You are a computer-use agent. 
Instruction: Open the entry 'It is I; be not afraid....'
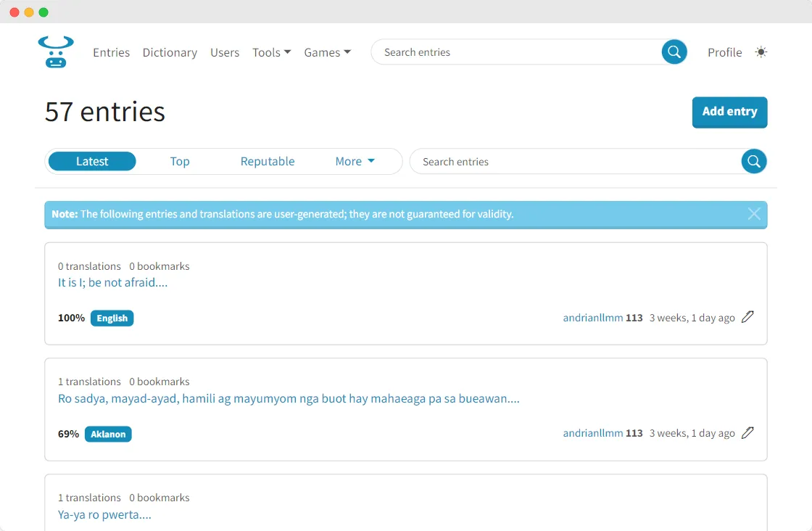[112, 282]
